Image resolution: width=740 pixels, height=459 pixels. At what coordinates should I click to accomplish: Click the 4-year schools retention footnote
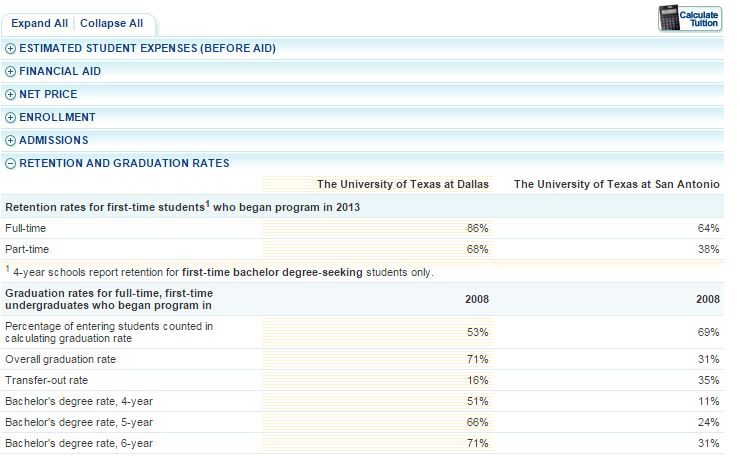tap(219, 272)
